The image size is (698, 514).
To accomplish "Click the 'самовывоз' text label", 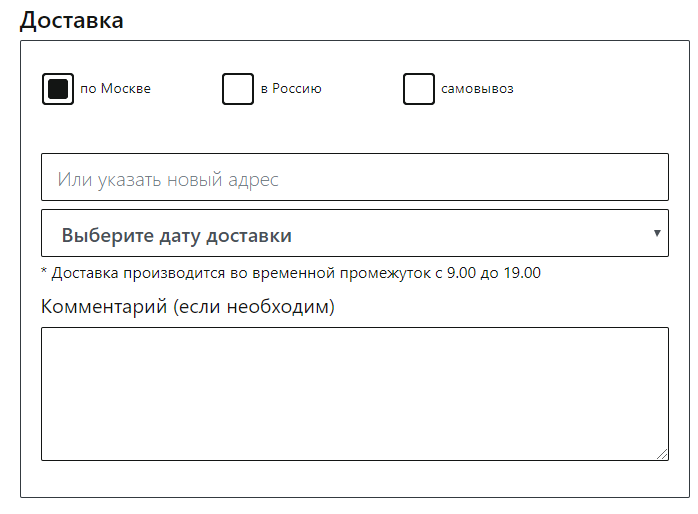I will coord(477,89).
